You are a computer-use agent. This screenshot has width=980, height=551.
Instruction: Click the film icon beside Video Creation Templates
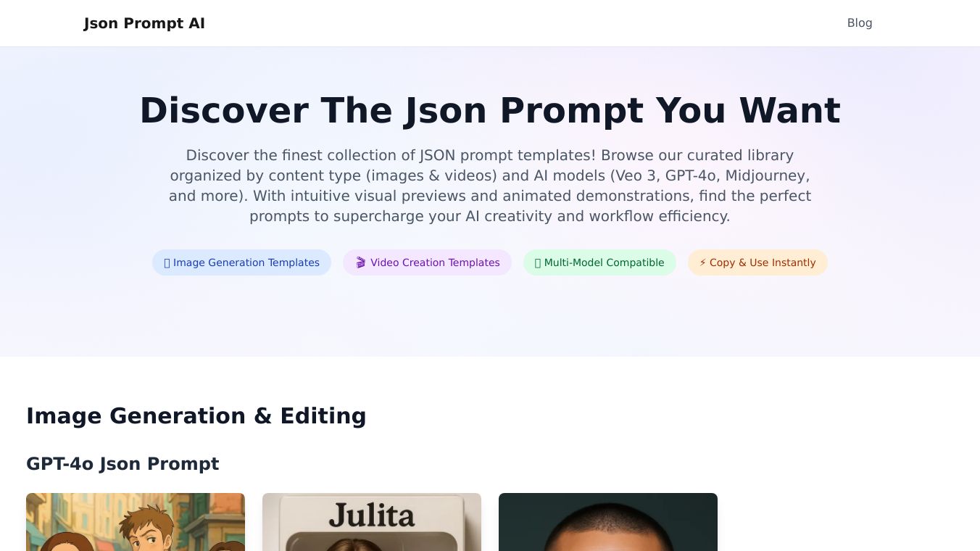[x=360, y=262]
